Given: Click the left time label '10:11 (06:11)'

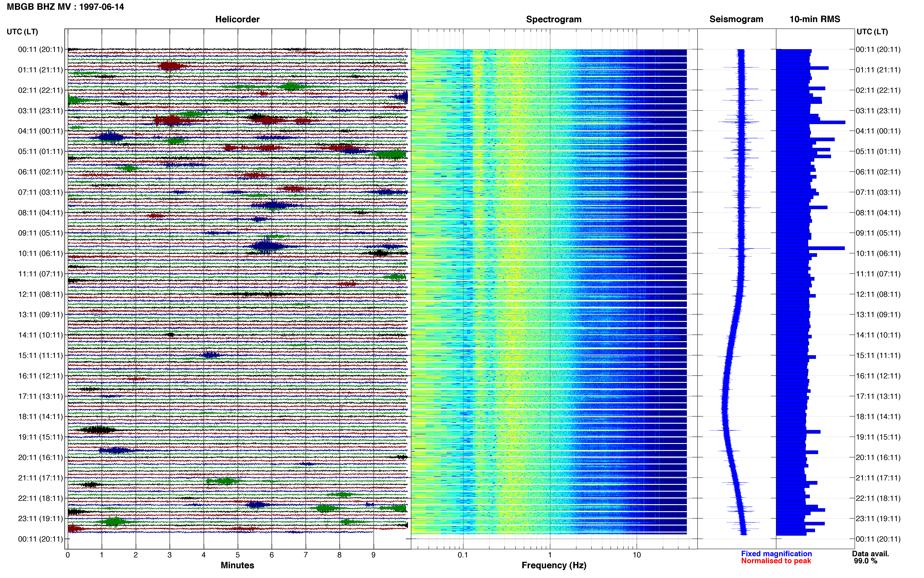Looking at the screenshot, I should [41, 253].
